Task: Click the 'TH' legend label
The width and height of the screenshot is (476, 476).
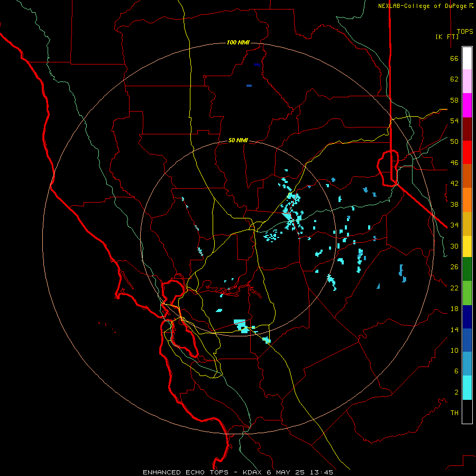Action: pos(454,413)
